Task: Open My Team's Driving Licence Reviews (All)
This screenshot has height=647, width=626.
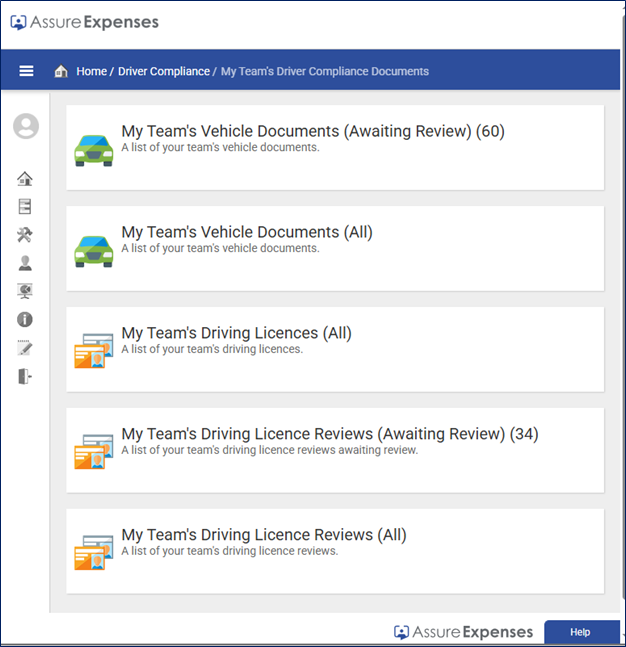Action: 264,535
